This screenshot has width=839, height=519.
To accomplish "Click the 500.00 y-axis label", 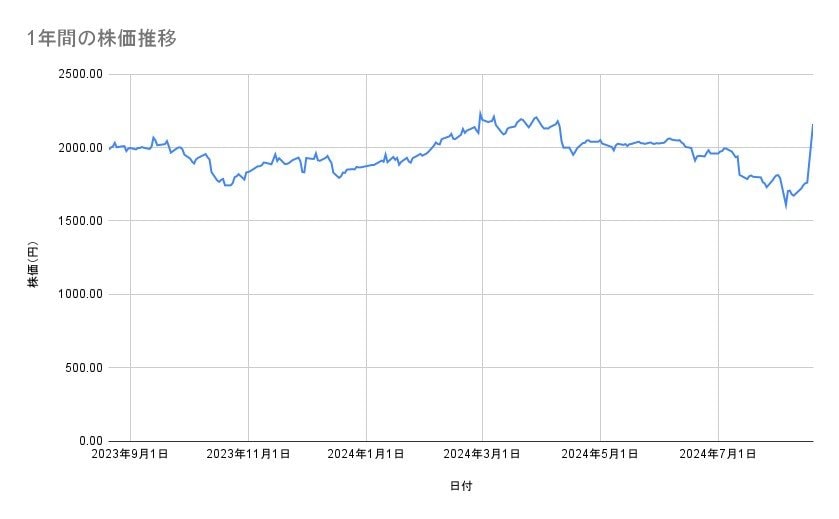I will [82, 367].
